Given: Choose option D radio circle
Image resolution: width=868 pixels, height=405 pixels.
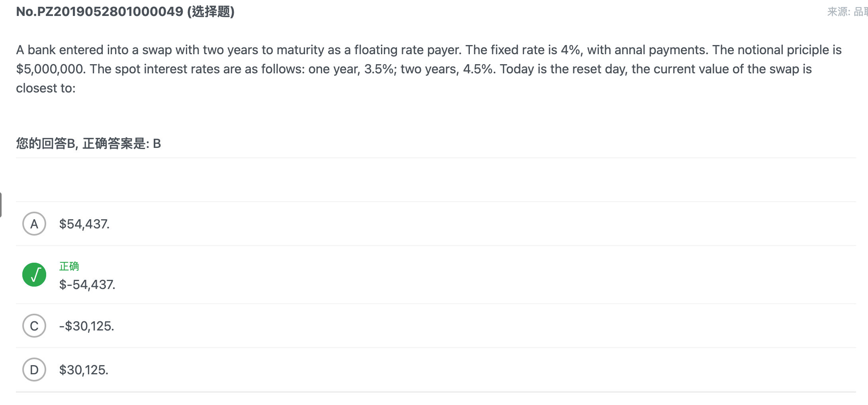Looking at the screenshot, I should click(34, 370).
